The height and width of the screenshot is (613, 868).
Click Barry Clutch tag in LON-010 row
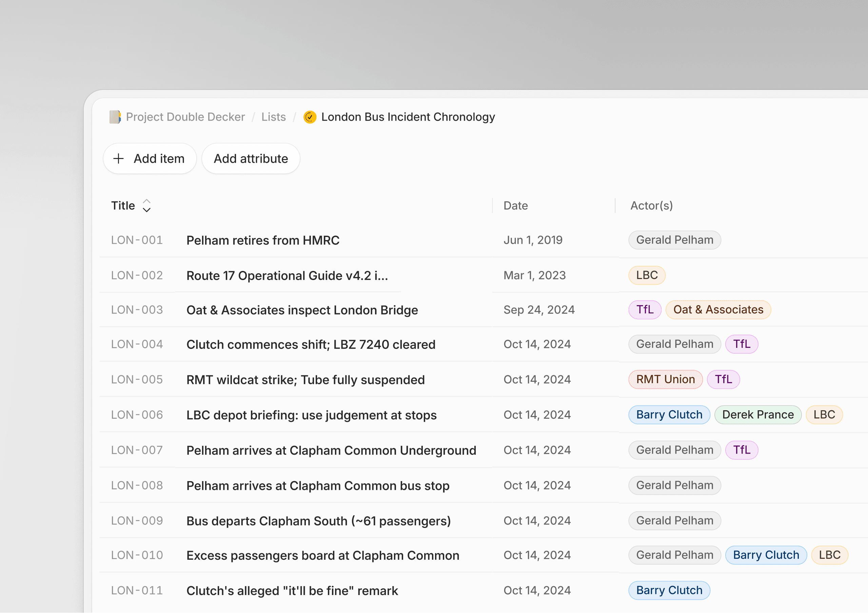click(x=766, y=555)
